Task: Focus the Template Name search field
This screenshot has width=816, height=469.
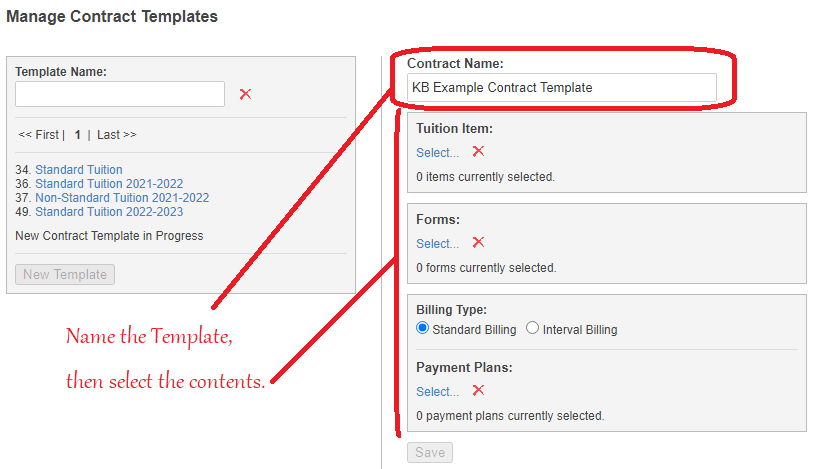Action: coord(120,94)
